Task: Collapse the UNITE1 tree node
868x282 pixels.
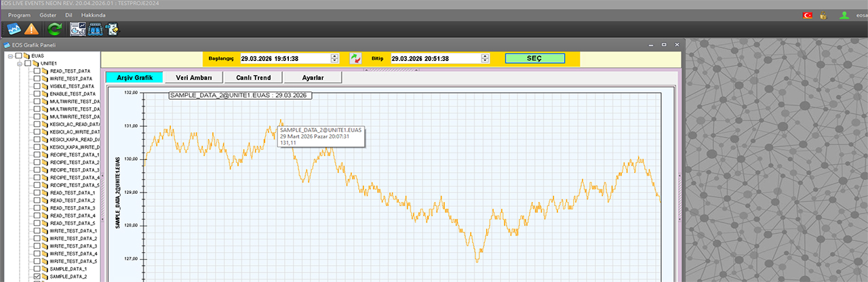Action: [x=20, y=64]
